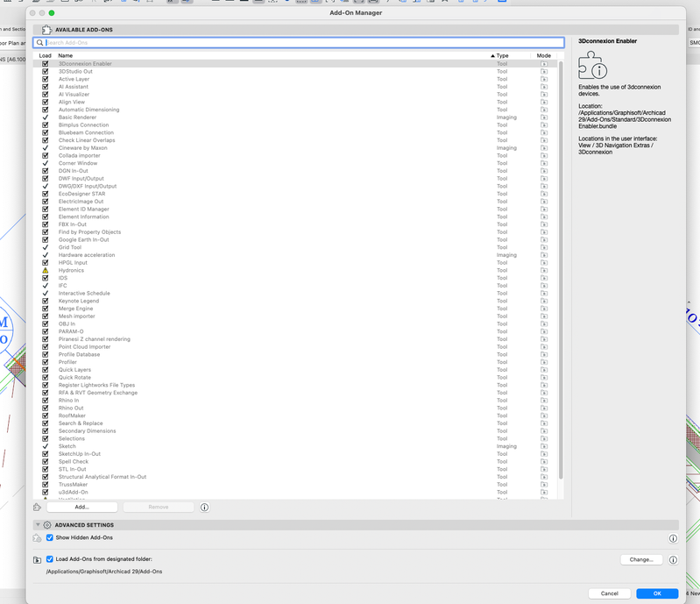Click the Add... button
Image resolution: width=700 pixels, height=604 pixels.
pyautogui.click(x=82, y=507)
